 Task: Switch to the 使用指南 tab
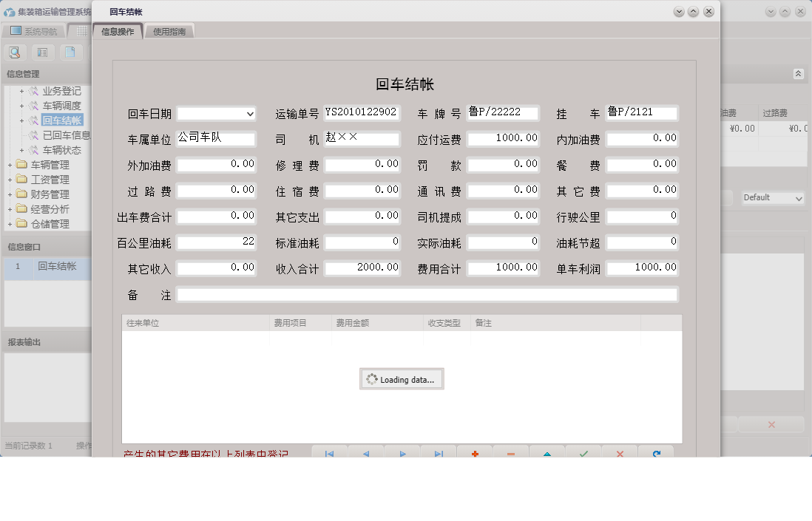click(169, 32)
